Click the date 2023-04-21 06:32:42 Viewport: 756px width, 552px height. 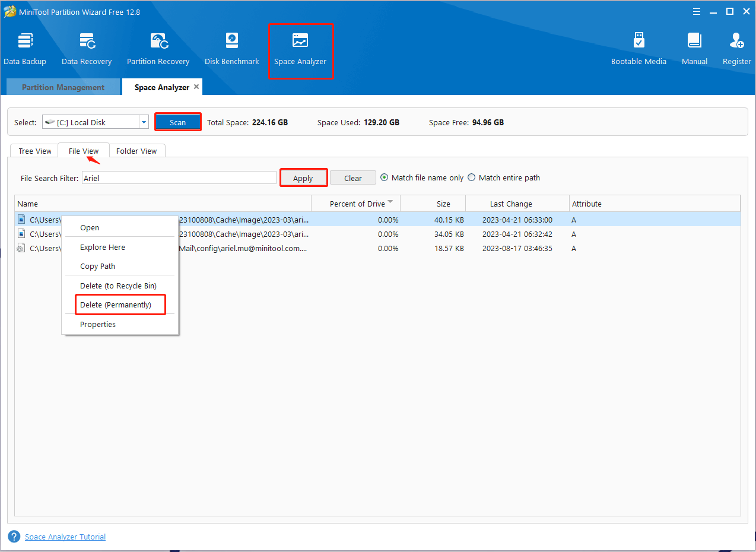(517, 234)
